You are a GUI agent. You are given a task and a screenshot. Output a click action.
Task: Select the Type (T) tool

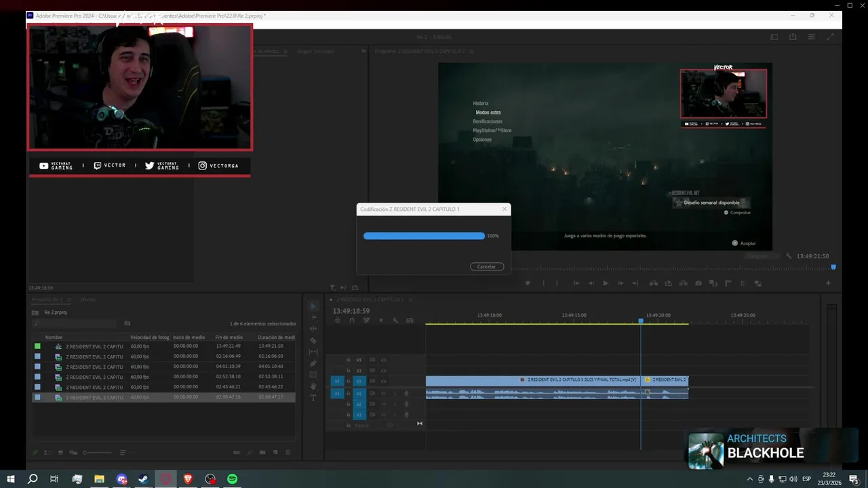313,398
